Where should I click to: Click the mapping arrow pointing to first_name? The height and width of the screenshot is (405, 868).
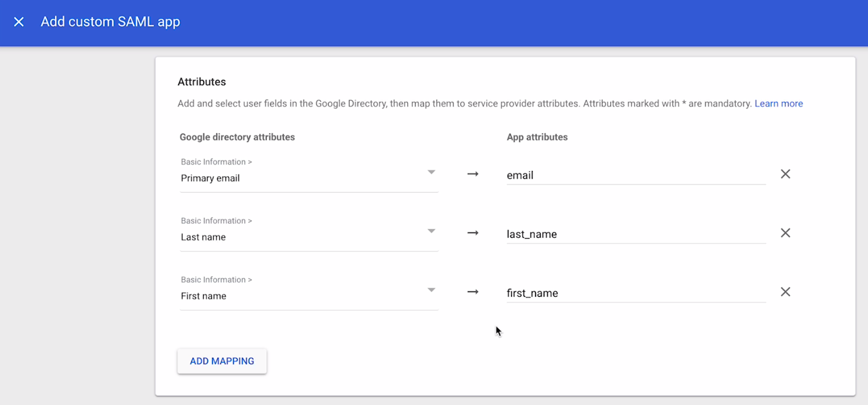473,292
